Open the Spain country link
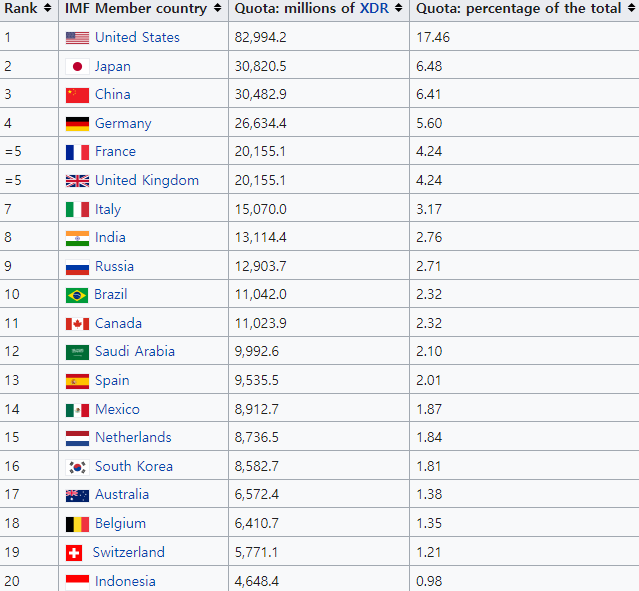 pyautogui.click(x=112, y=381)
